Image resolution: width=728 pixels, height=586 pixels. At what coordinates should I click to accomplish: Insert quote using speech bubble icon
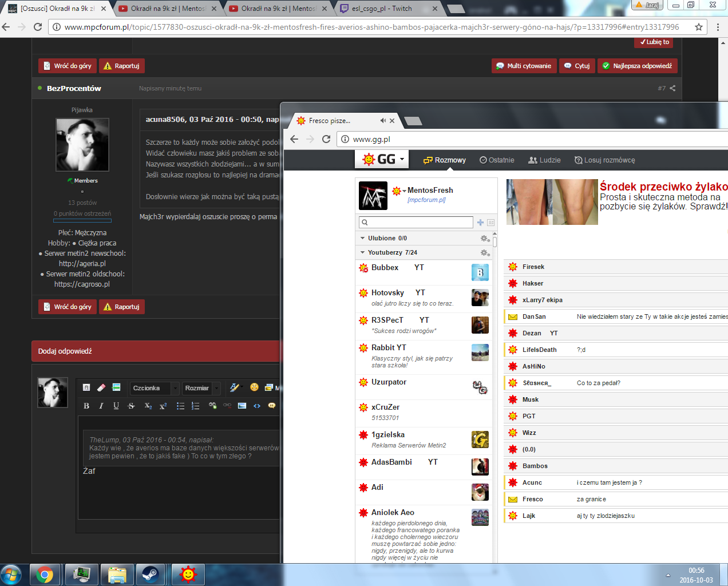272,406
